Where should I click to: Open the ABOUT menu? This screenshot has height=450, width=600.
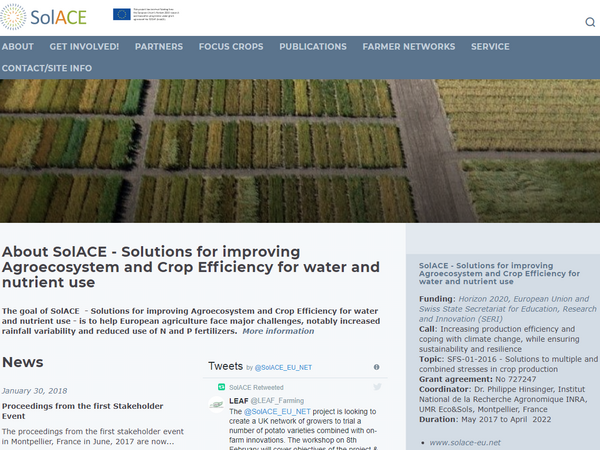coord(18,47)
